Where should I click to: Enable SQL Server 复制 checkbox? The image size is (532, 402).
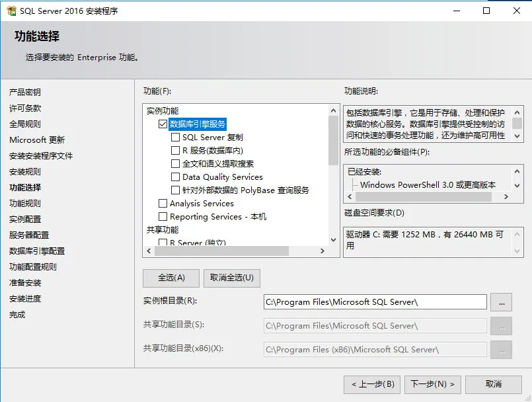click(x=175, y=137)
